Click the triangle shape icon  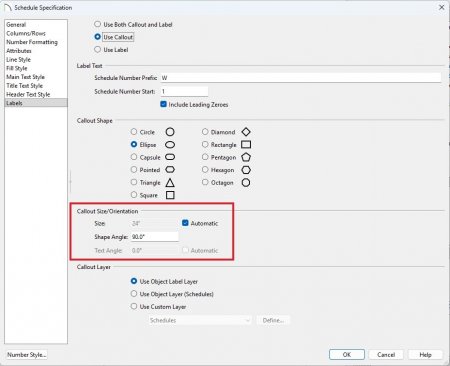pyautogui.click(x=170, y=182)
